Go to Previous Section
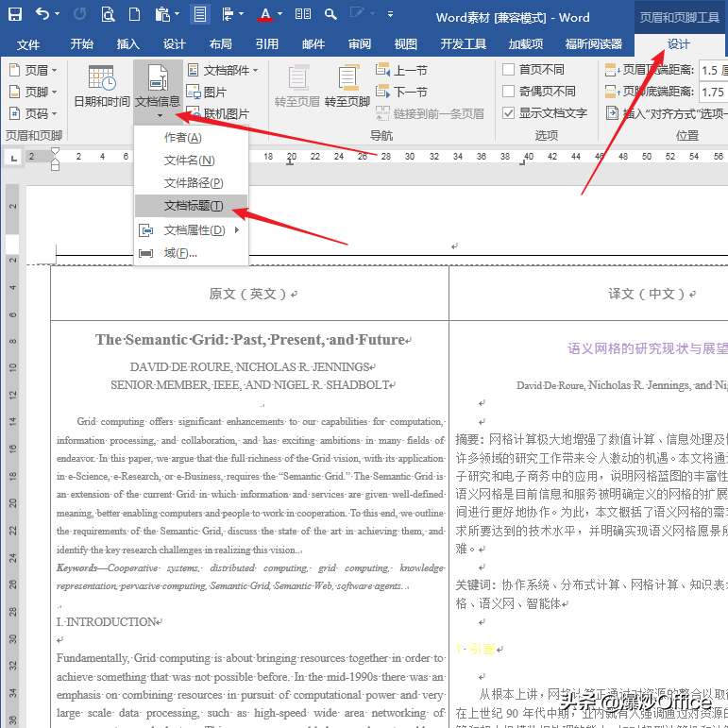The height and width of the screenshot is (728, 728). (401, 71)
